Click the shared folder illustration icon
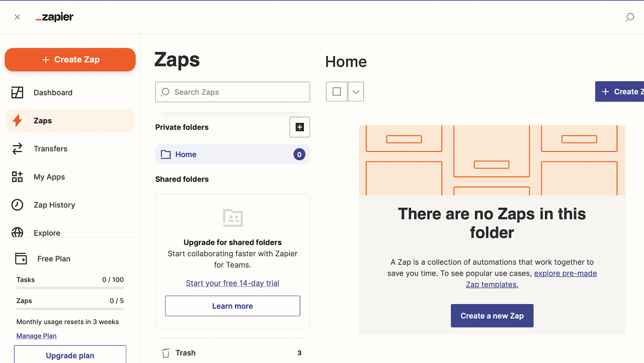This screenshot has height=363, width=644. [x=233, y=218]
